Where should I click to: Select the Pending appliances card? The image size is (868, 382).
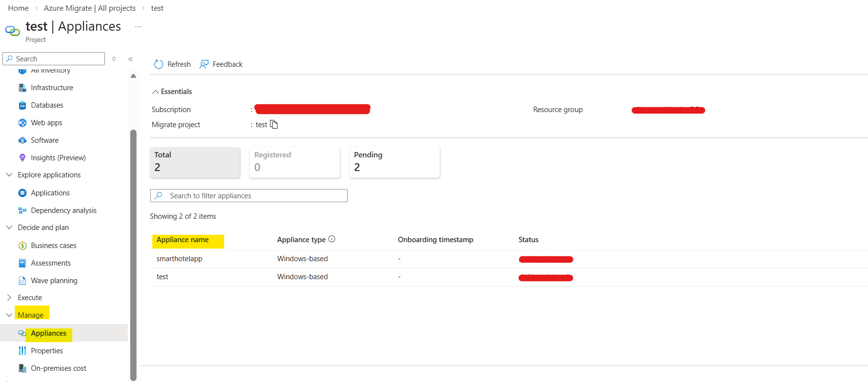click(x=395, y=162)
